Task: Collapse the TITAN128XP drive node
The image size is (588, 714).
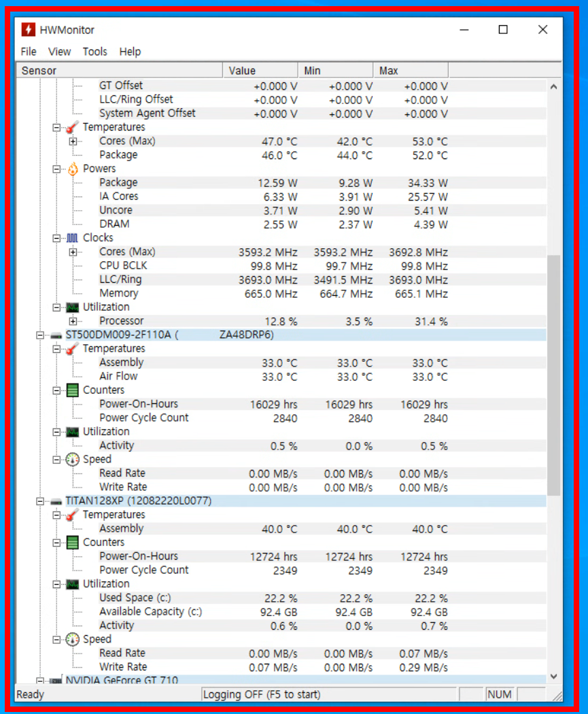Action: [x=40, y=501]
